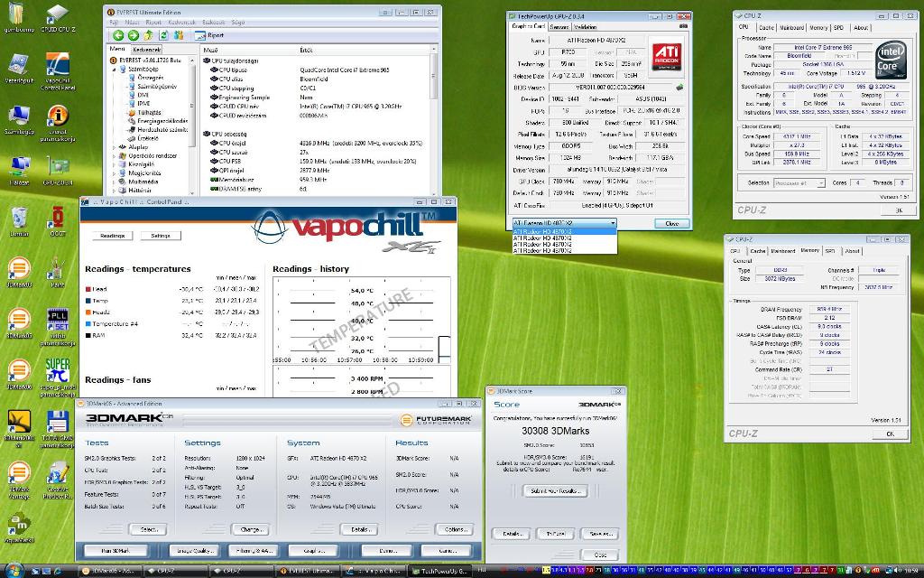Switch to the Kedvencek tab in EVEREST
This screenshot has height=578, width=924.
pyautogui.click(x=146, y=51)
